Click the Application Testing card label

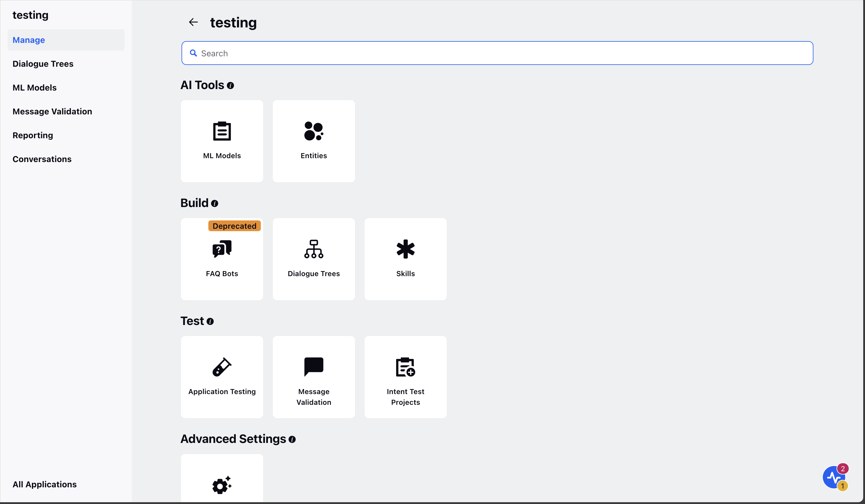(x=222, y=392)
